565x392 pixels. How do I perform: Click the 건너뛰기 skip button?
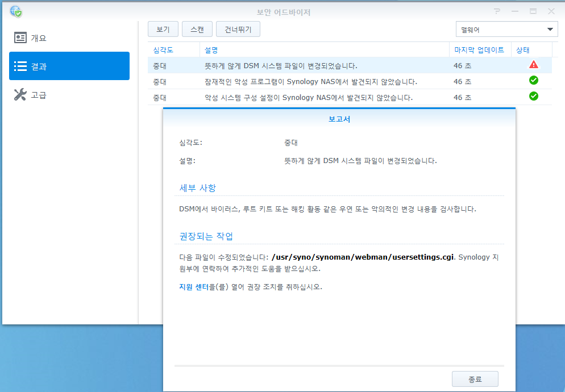click(238, 29)
